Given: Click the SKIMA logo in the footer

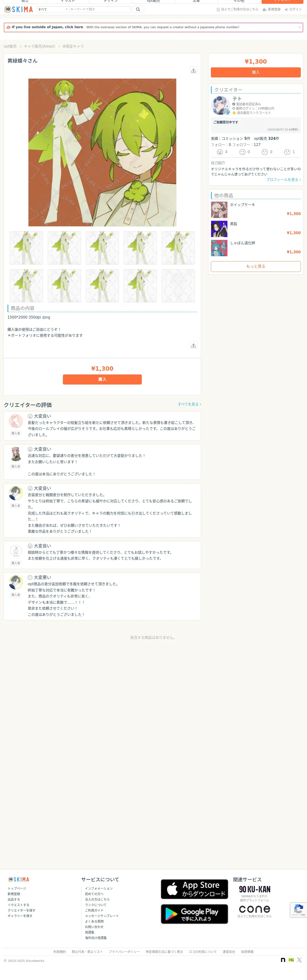Looking at the screenshot, I should [19, 880].
